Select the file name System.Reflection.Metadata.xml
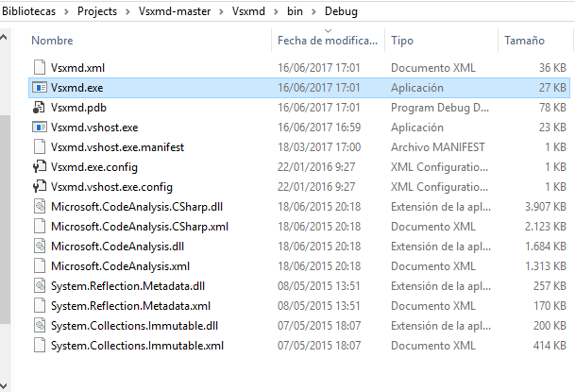This screenshot has height=392, width=575. click(x=130, y=305)
